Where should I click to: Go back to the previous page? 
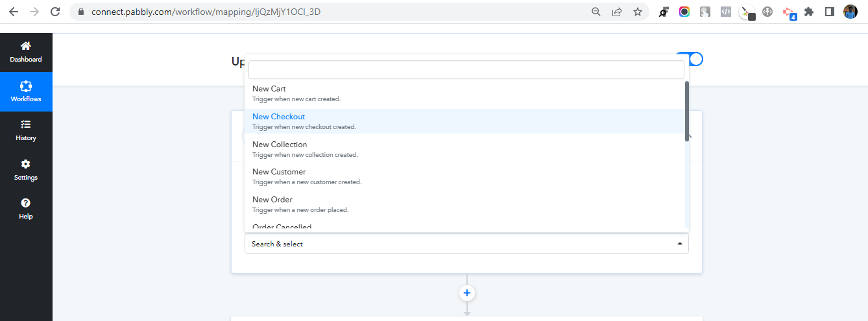pyautogui.click(x=14, y=12)
